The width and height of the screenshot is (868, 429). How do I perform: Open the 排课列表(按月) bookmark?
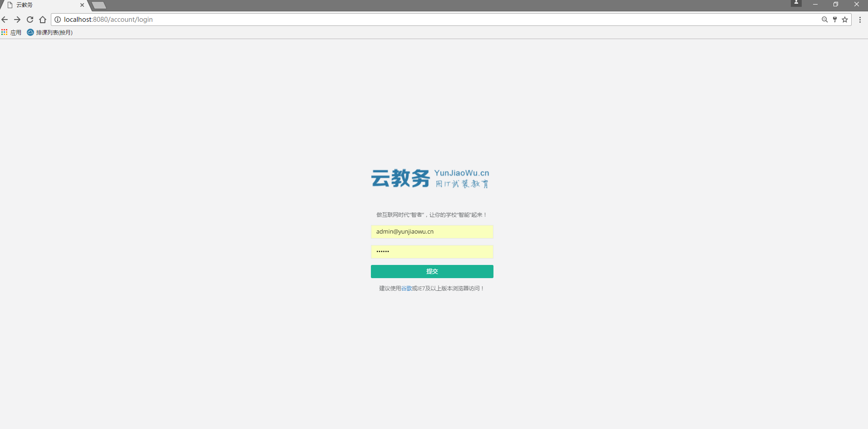[50, 32]
